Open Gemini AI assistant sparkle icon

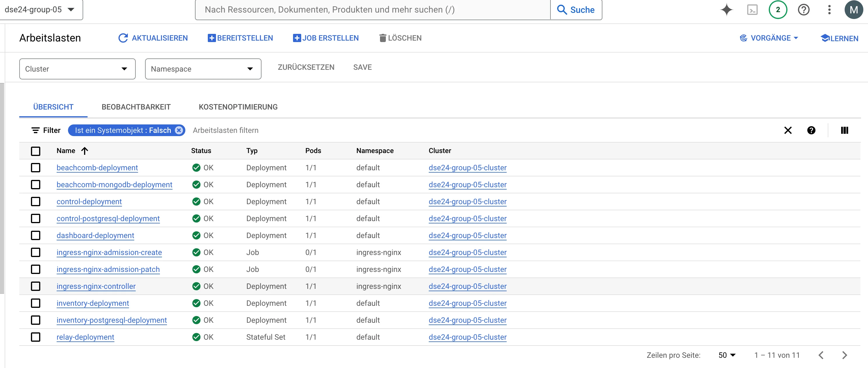pos(726,10)
